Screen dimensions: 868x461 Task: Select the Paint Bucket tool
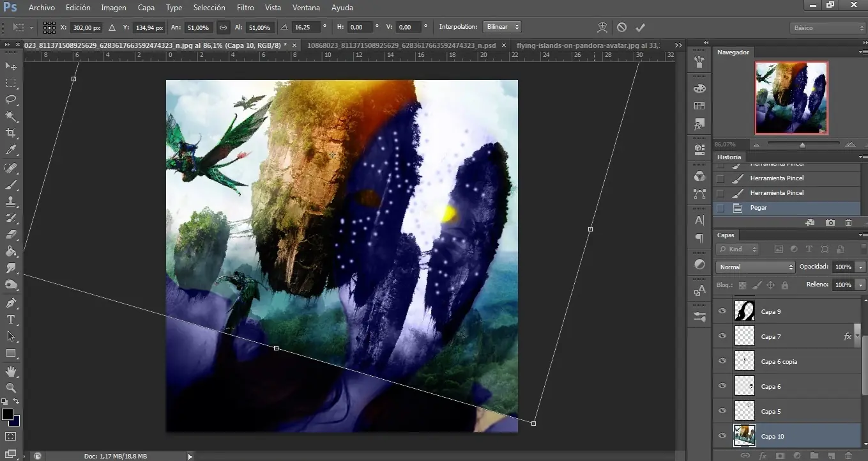(x=11, y=251)
